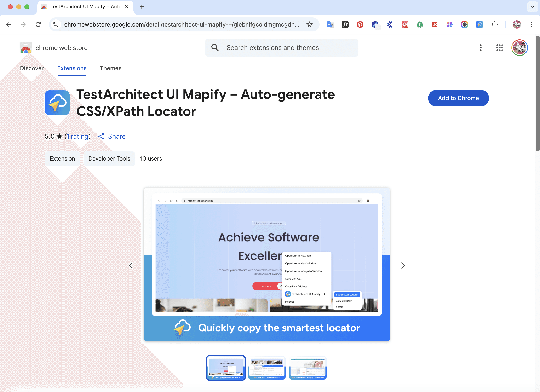Advance carousel with the right arrow

click(403, 265)
